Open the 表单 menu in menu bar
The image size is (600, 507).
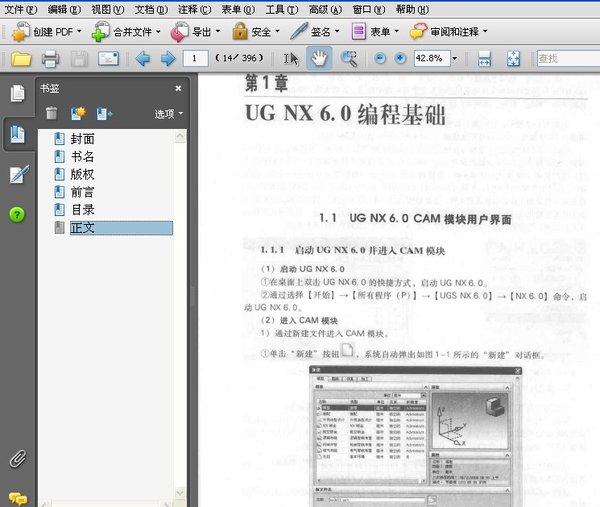pos(238,9)
